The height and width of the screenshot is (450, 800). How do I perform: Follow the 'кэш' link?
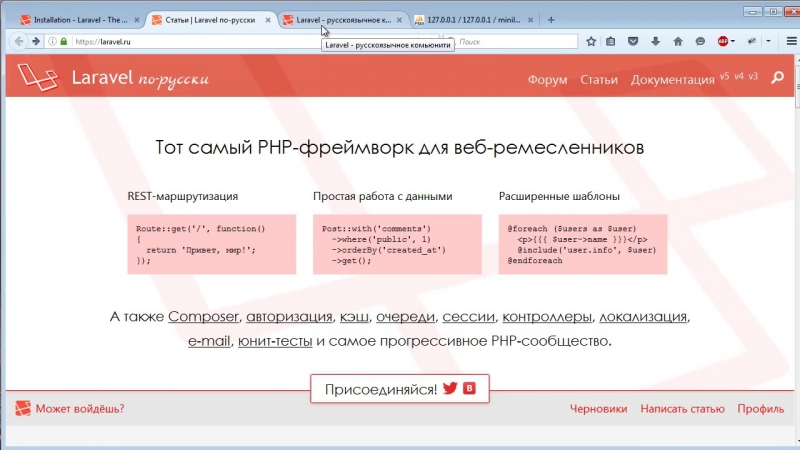(354, 316)
